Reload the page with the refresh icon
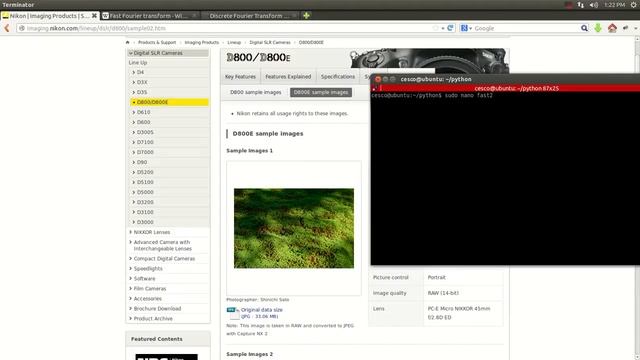 450,28
